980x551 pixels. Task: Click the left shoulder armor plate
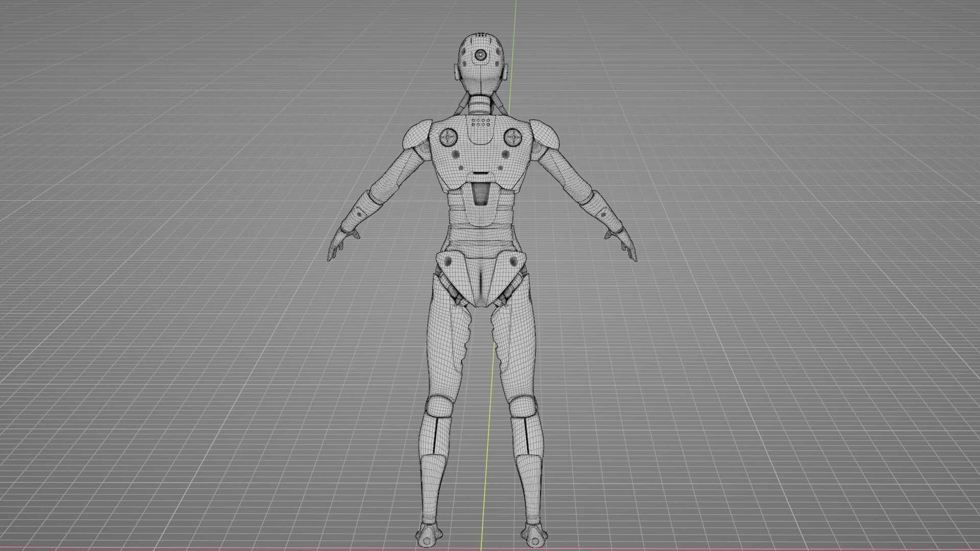(418, 134)
